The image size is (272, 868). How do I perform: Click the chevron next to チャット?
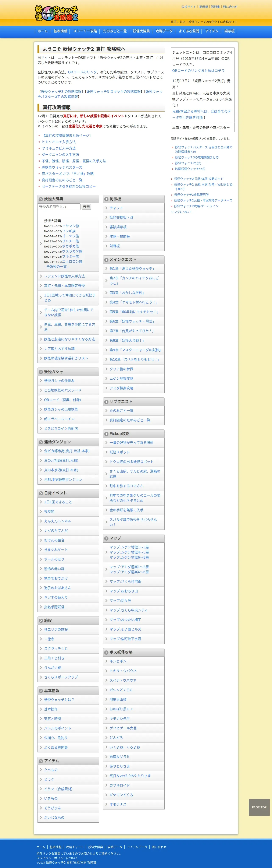pos(106,208)
